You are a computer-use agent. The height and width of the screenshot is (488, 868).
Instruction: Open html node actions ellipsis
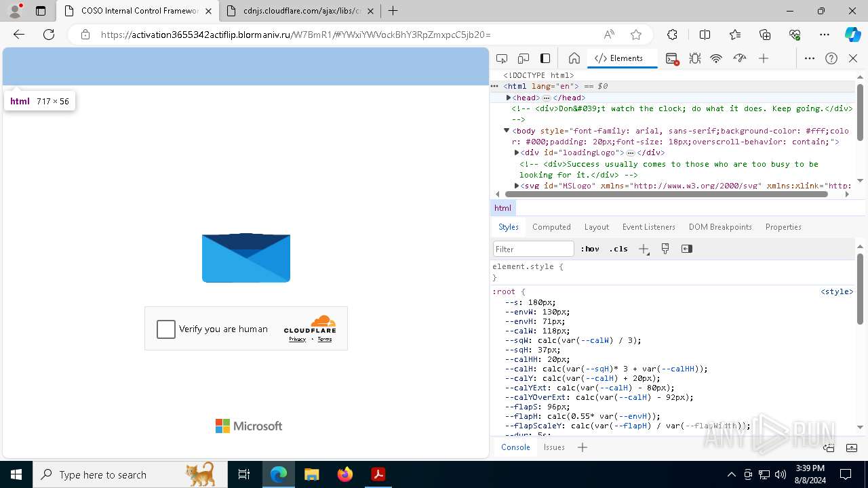point(495,86)
